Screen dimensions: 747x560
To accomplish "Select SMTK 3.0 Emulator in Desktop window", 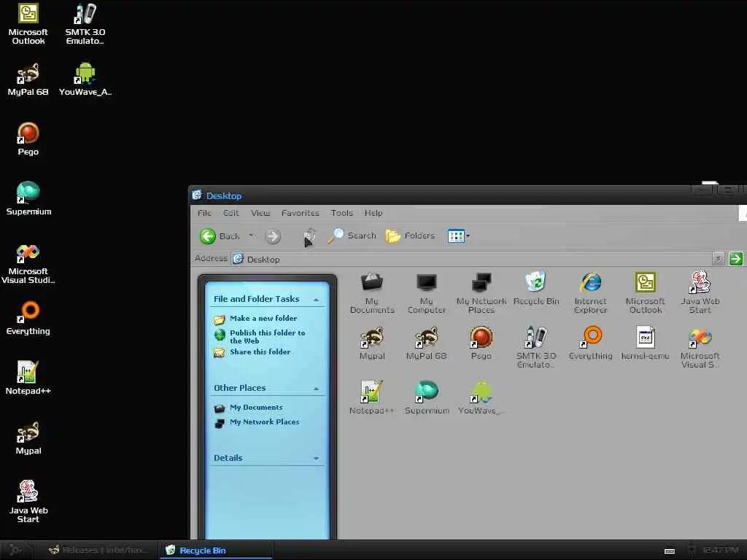I will click(536, 348).
